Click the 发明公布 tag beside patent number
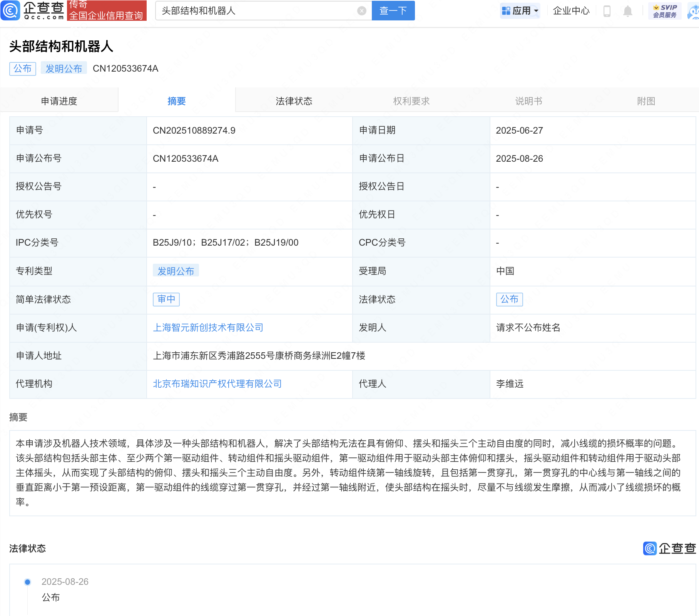Image resolution: width=699 pixels, height=616 pixels. click(64, 69)
